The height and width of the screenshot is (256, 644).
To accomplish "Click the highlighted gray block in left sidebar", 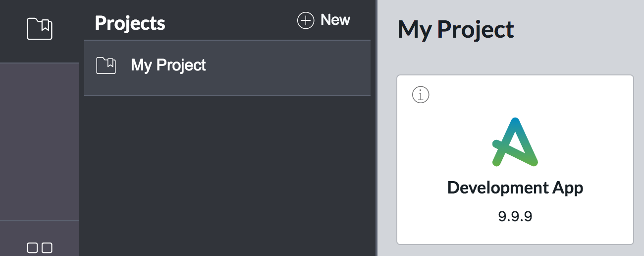I will (40, 141).
